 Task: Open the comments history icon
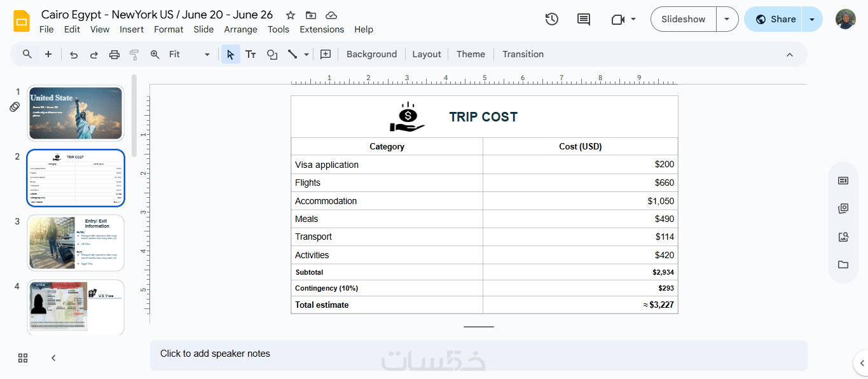click(584, 19)
